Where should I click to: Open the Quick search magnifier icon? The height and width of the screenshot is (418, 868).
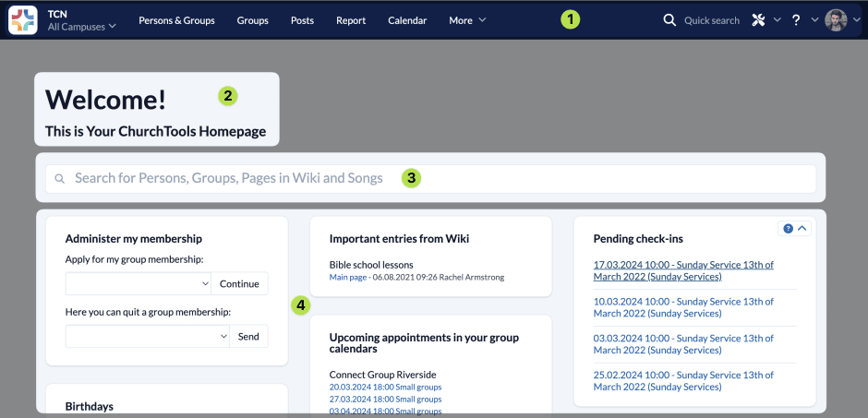(x=669, y=20)
